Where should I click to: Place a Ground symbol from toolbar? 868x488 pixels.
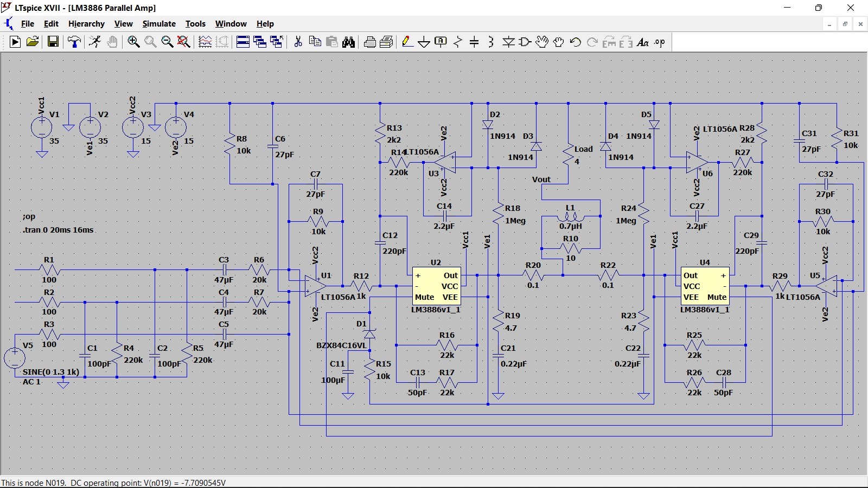[x=424, y=42]
